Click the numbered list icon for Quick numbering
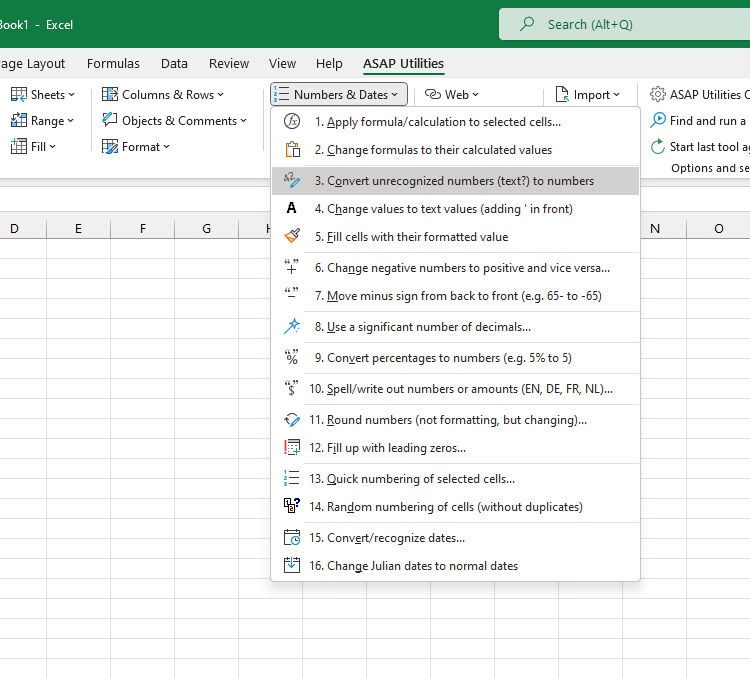Viewport: 750px width, 678px height. coord(292,478)
